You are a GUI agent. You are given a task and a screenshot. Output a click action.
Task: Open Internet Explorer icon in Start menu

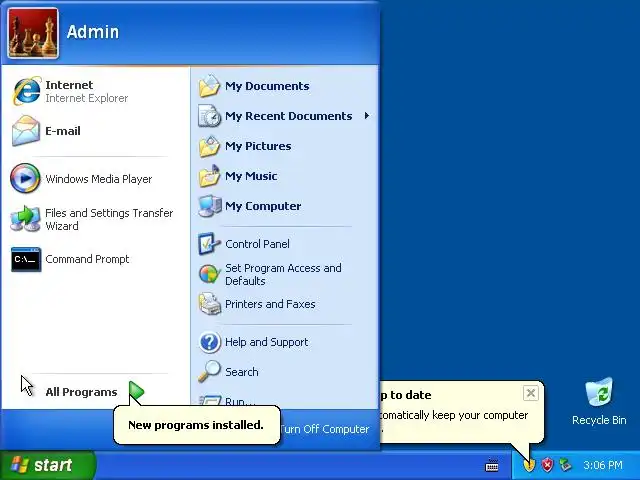pos(27,91)
